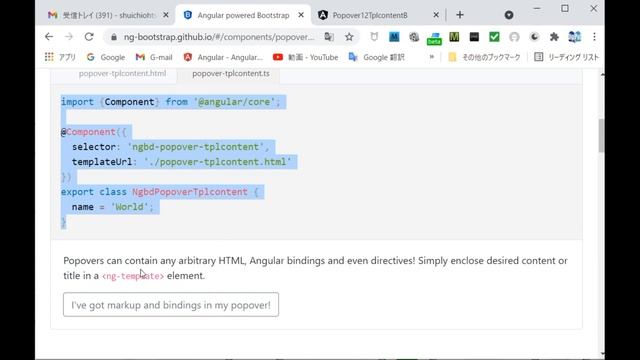Screen dimensions: 640x360
Task: Click the yellow-green M extension icon
Action: click(454, 37)
